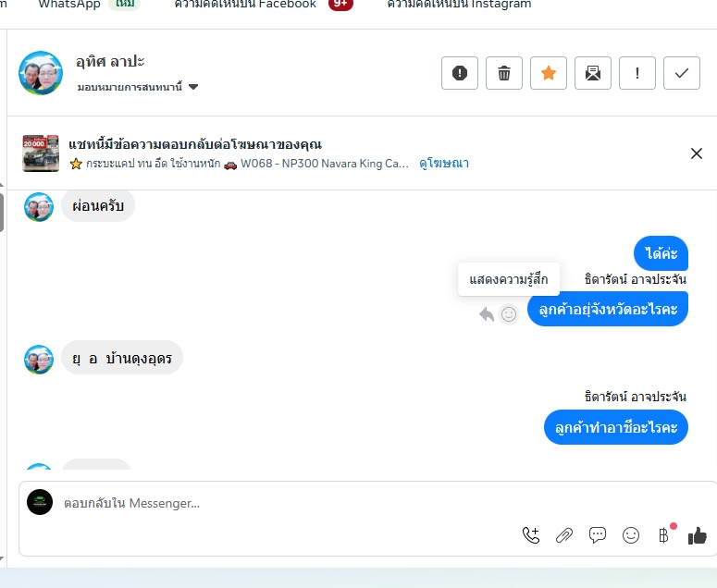Open the ดูโฆษณา link
Viewport: 717px width, 588px height.
coord(443,163)
